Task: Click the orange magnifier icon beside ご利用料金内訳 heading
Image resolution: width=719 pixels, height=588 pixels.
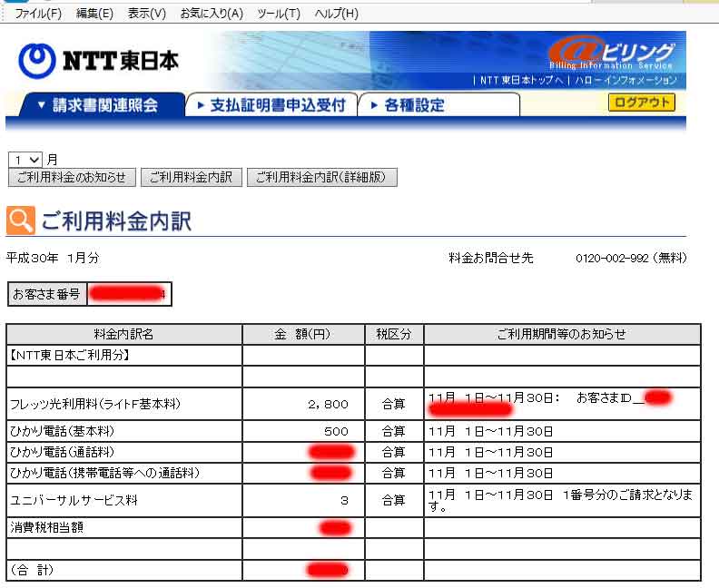Action: [20, 220]
